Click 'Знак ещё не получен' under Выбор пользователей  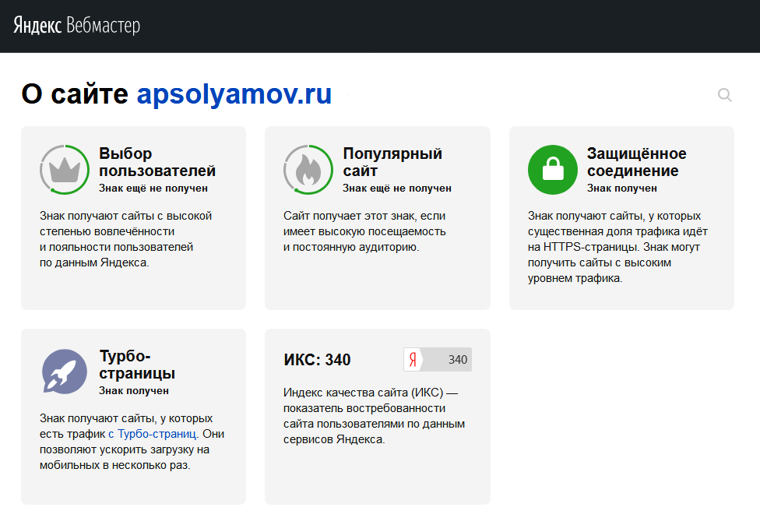pos(153,188)
